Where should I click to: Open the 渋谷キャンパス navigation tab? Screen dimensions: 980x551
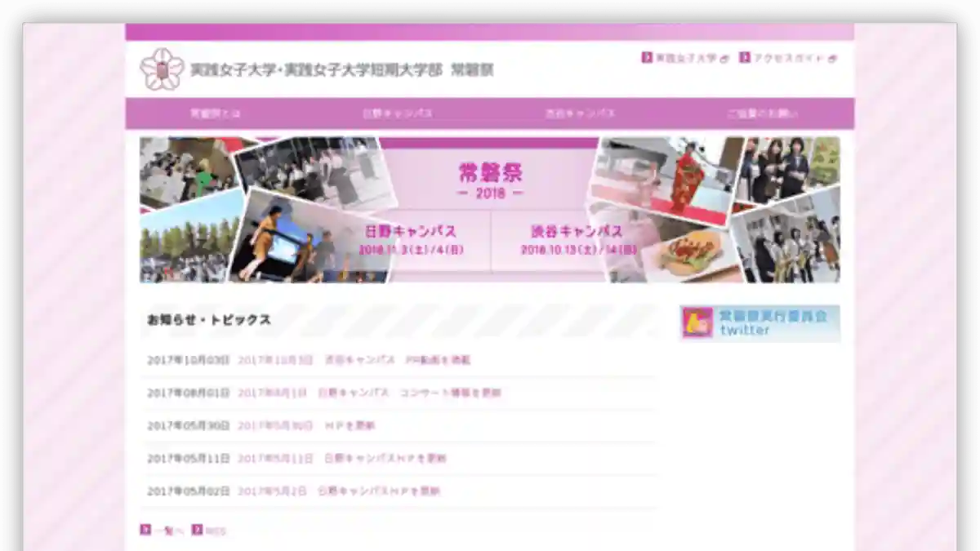pos(580,113)
